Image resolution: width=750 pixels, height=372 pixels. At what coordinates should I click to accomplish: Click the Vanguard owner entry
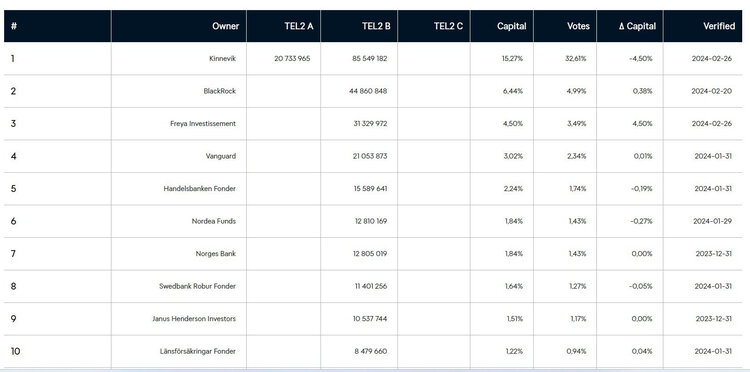pos(221,156)
